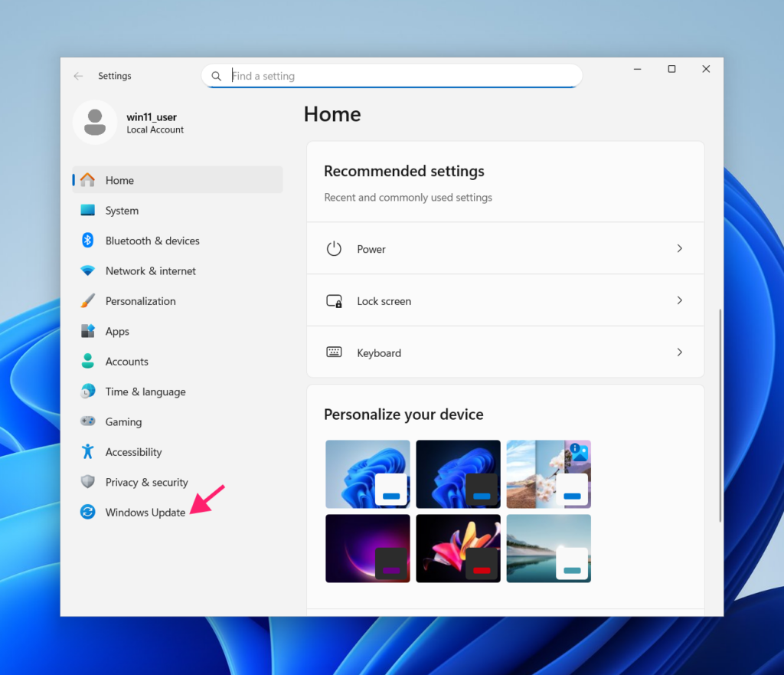Expand the Lock screen row chevron
This screenshot has width=784, height=675.
point(680,300)
